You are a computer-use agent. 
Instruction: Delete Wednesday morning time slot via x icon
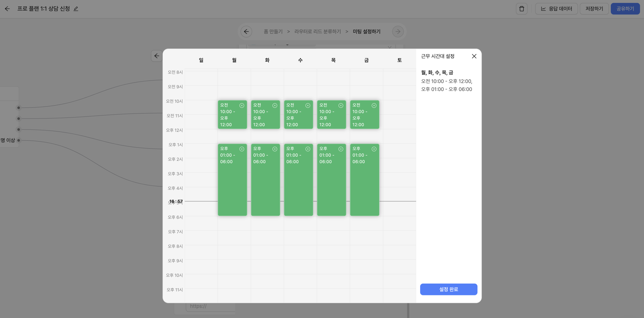click(x=308, y=105)
